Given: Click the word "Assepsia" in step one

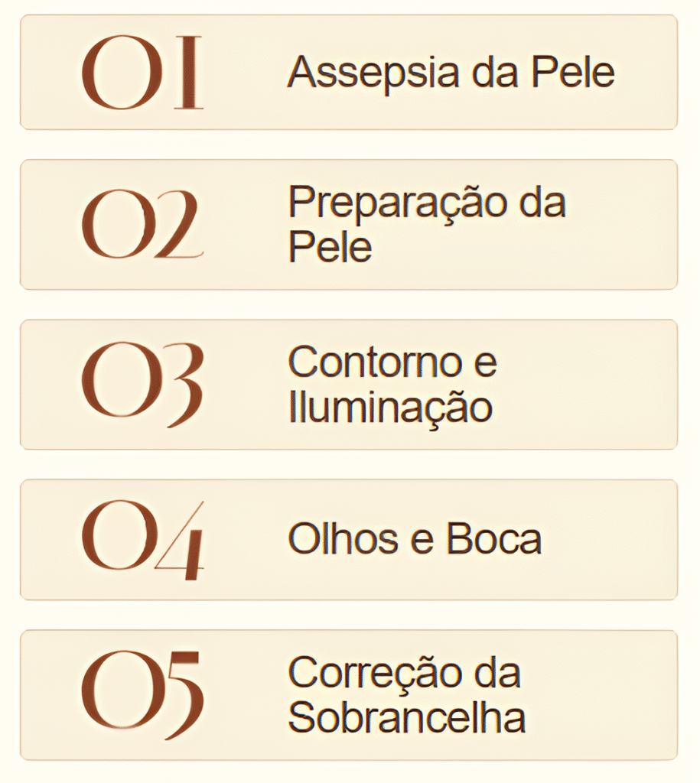Looking at the screenshot, I should click(x=353, y=73).
